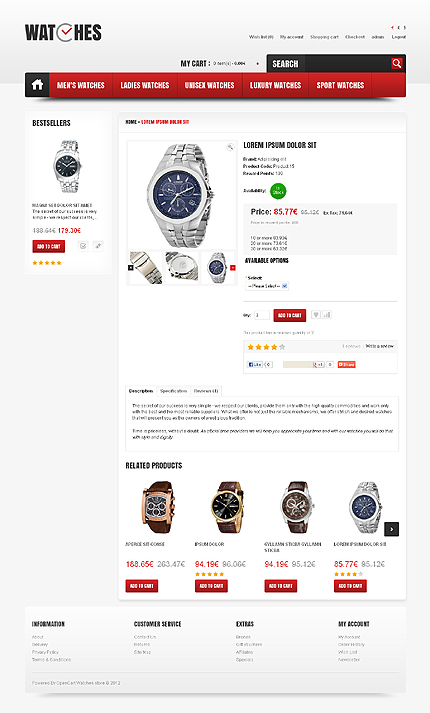Click the left arrow of thumbnail carousel
The height and width of the screenshot is (713, 430).
click(x=131, y=268)
